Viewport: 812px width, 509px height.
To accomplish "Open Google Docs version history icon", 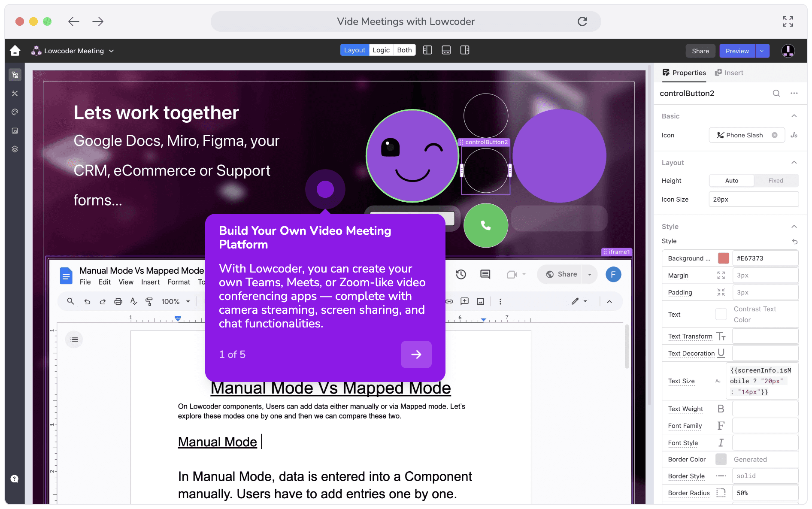I will (x=461, y=274).
